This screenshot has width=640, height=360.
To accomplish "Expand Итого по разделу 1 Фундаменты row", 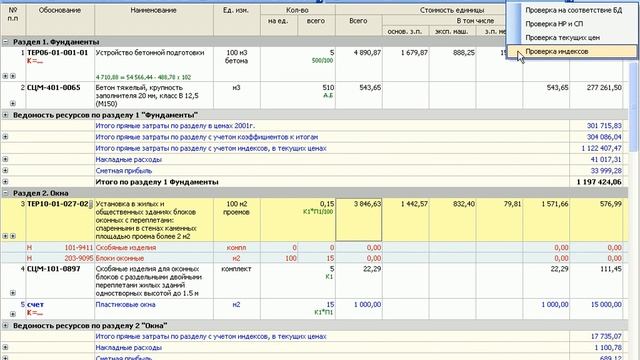I will point(5,182).
